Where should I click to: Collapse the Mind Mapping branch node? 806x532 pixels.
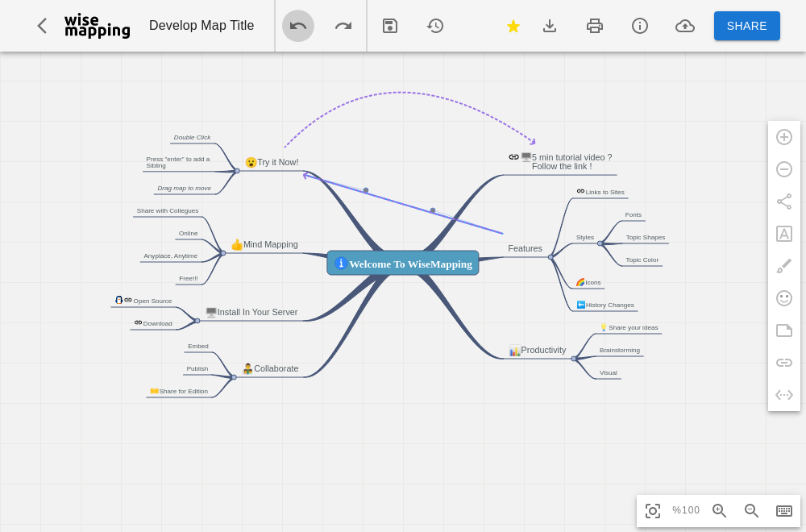[x=223, y=253]
